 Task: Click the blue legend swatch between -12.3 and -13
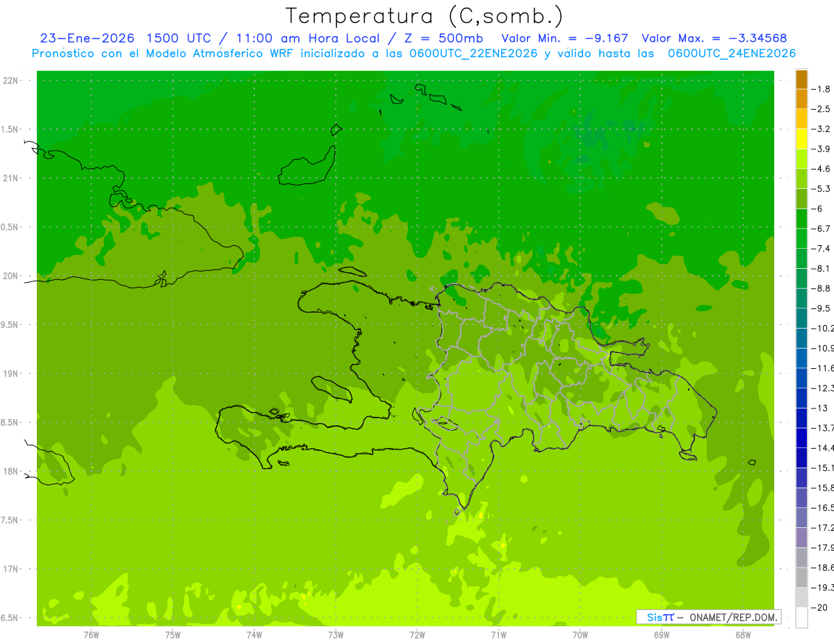pos(801,398)
